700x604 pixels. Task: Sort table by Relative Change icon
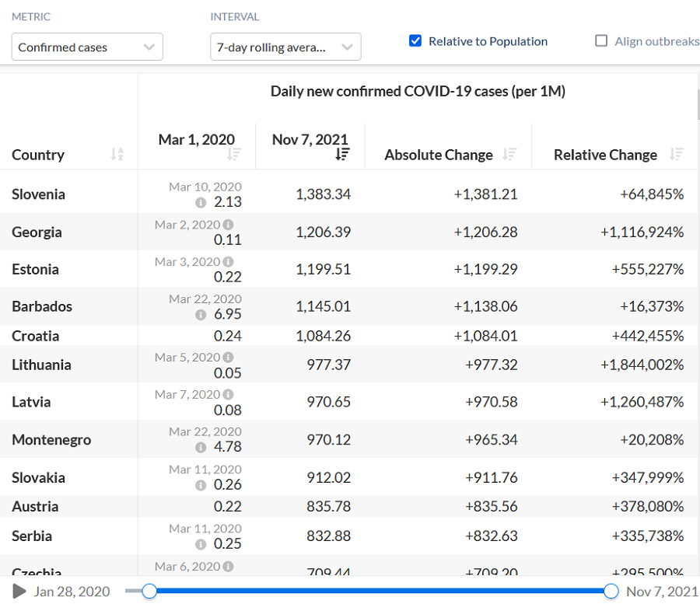click(677, 155)
